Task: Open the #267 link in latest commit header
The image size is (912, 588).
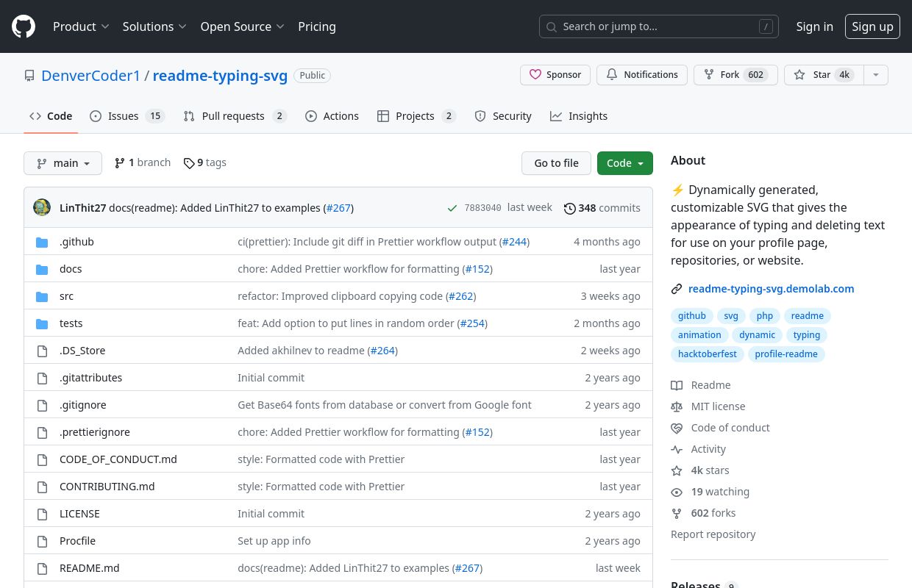Action: (339, 208)
